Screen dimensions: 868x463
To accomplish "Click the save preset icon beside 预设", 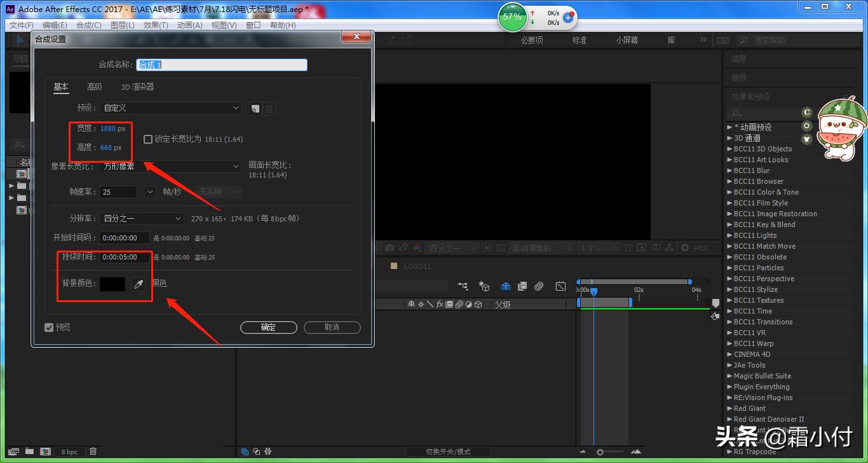I will click(x=255, y=109).
